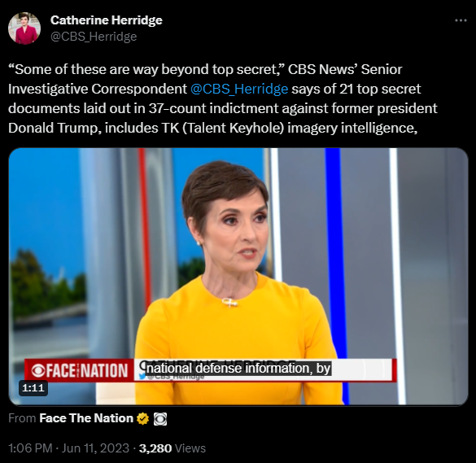Open the three-dot more options menu
This screenshot has width=476, height=463.
(461, 20)
